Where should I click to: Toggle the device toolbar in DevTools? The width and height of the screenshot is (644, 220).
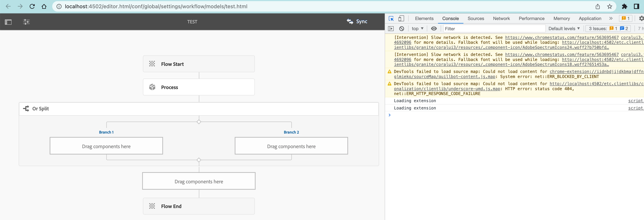point(401,19)
